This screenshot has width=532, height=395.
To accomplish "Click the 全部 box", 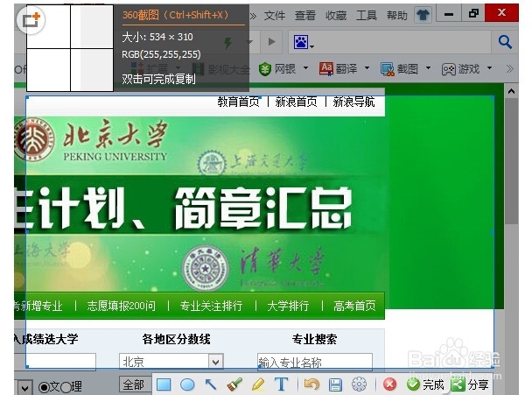I will [135, 384].
